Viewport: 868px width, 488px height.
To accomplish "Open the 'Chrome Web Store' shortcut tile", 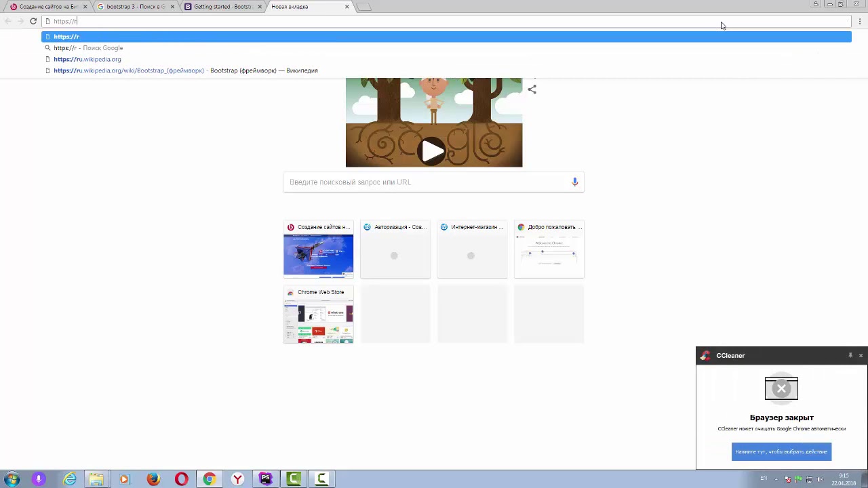I will tap(318, 314).
